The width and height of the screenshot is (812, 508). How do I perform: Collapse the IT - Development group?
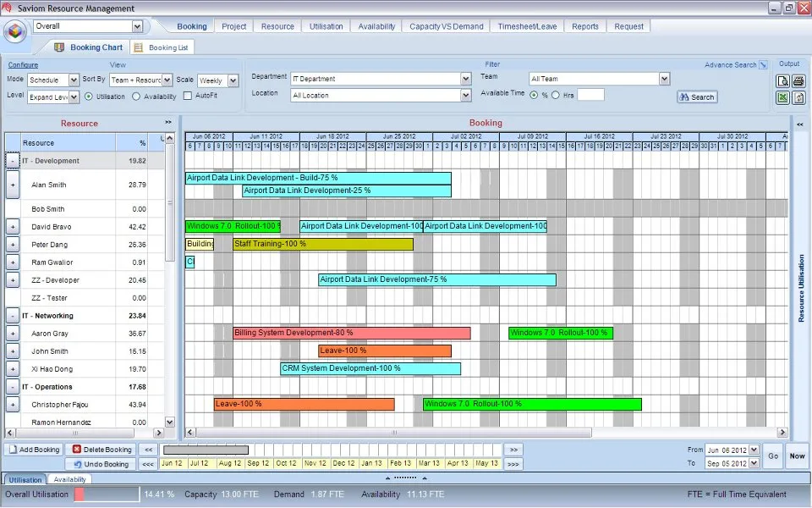tap(13, 161)
